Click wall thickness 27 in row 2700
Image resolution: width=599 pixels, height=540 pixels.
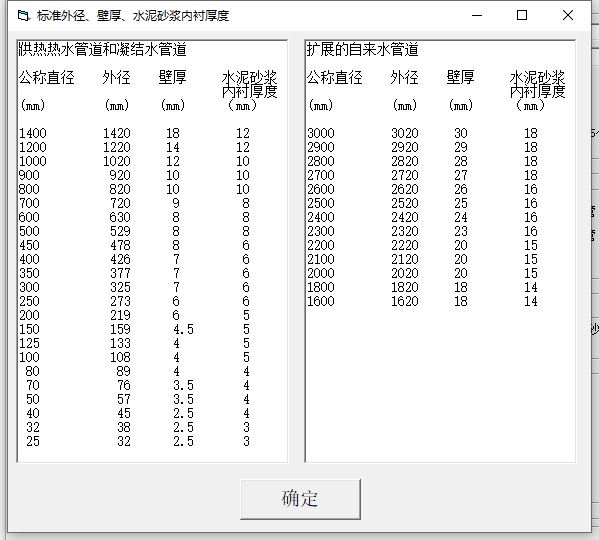click(461, 175)
